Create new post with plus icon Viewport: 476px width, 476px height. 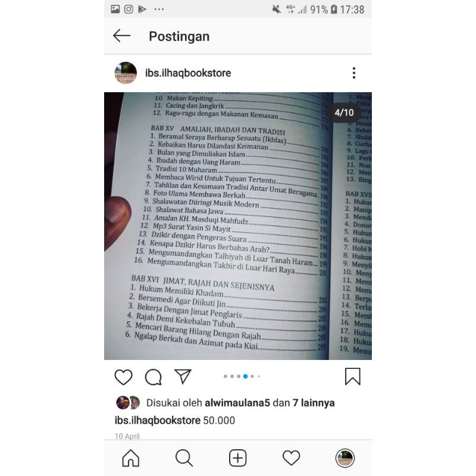[x=237, y=458]
